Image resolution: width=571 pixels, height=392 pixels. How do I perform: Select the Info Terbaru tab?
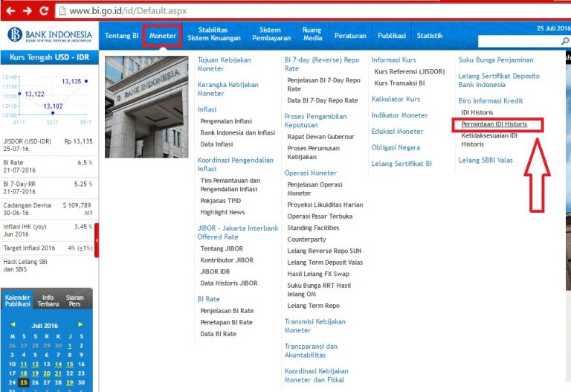48,301
